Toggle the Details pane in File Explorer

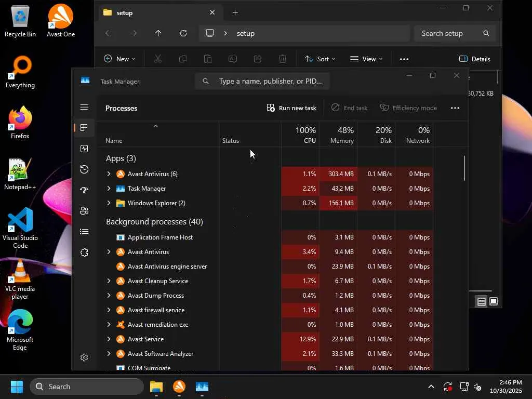tap(474, 59)
